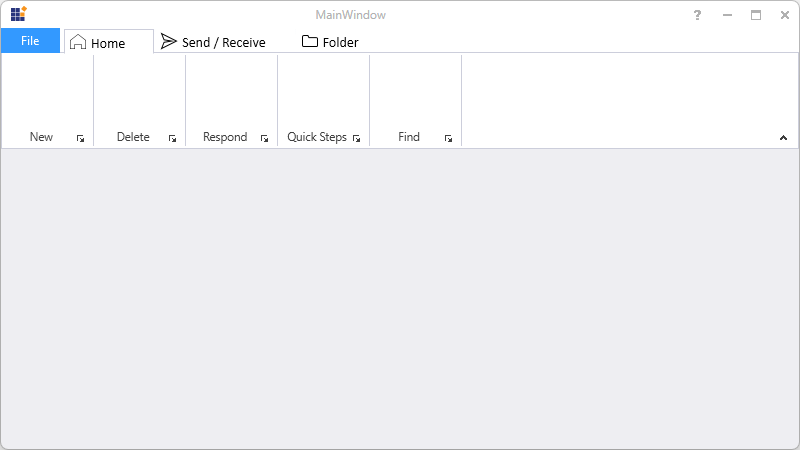The width and height of the screenshot is (800, 450).
Task: Open the File backstage menu
Action: click(x=30, y=41)
